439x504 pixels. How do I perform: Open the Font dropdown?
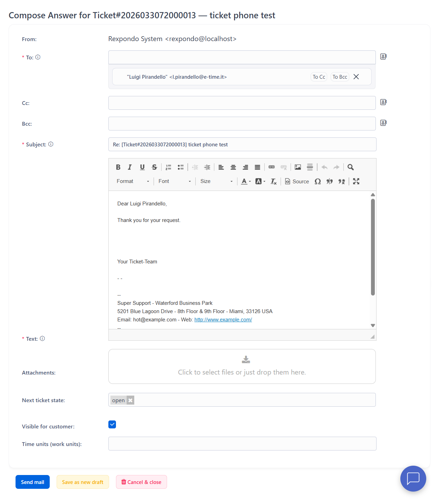point(175,181)
